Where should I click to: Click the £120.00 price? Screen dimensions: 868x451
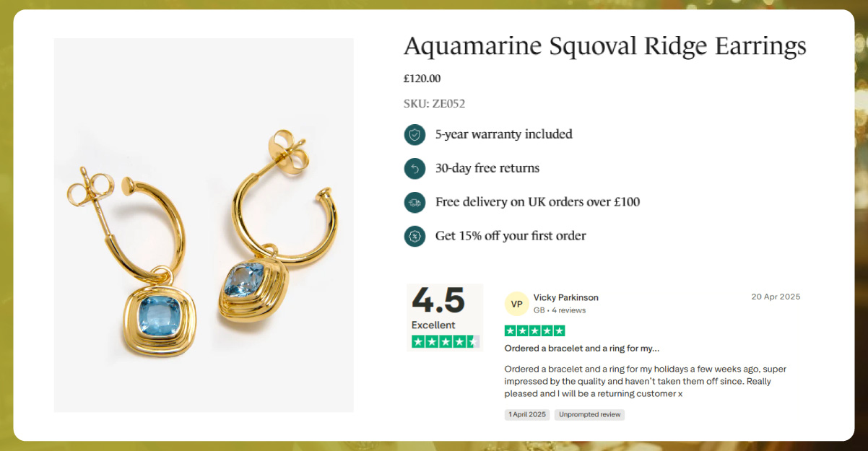click(x=422, y=79)
